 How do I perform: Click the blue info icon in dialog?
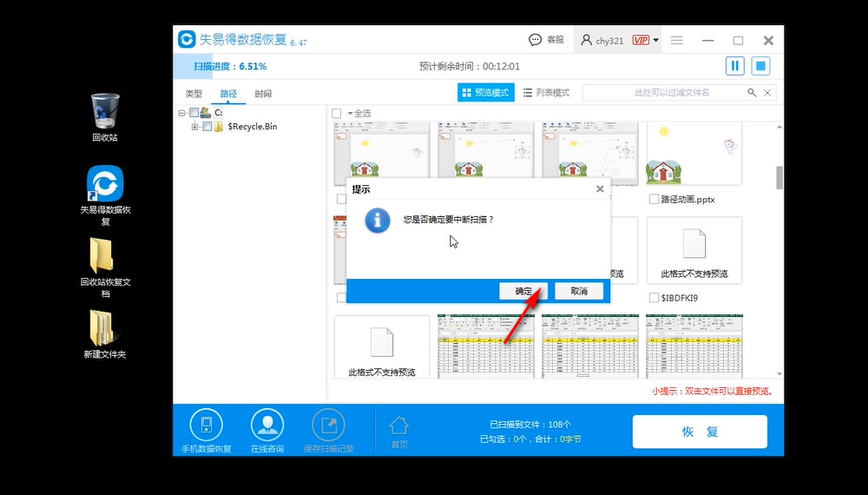[378, 220]
